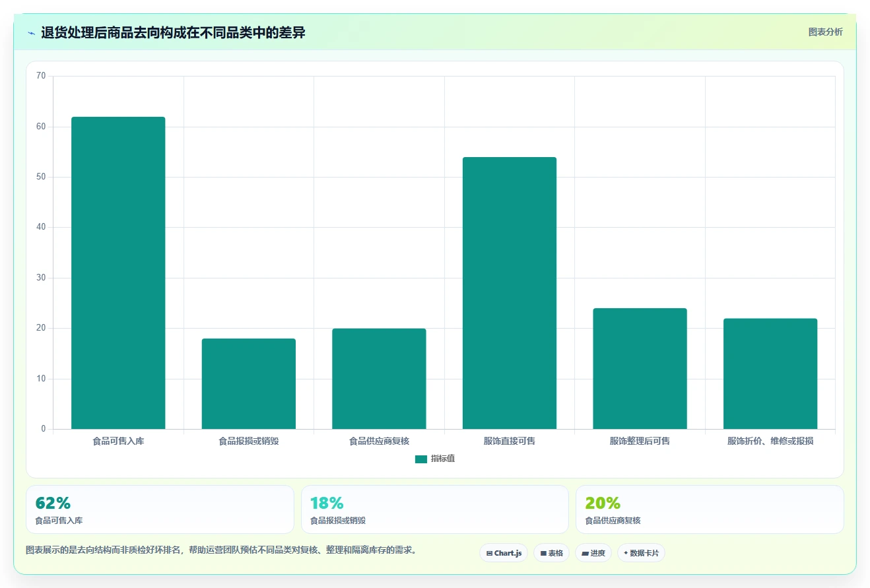
Task: Click the y-axis value 30
Action: pyautogui.click(x=41, y=278)
